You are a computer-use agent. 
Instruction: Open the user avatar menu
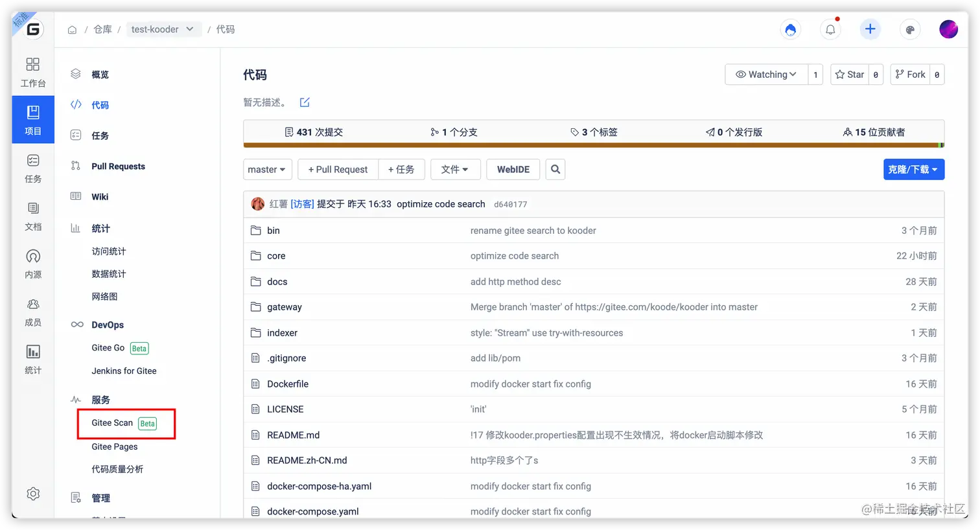pyautogui.click(x=948, y=29)
